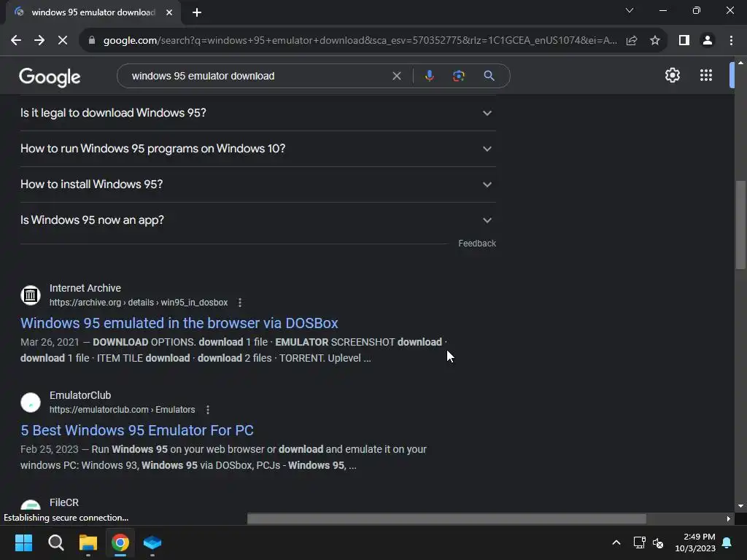The height and width of the screenshot is (560, 747).
Task: Click the Feedback link
Action: click(477, 244)
